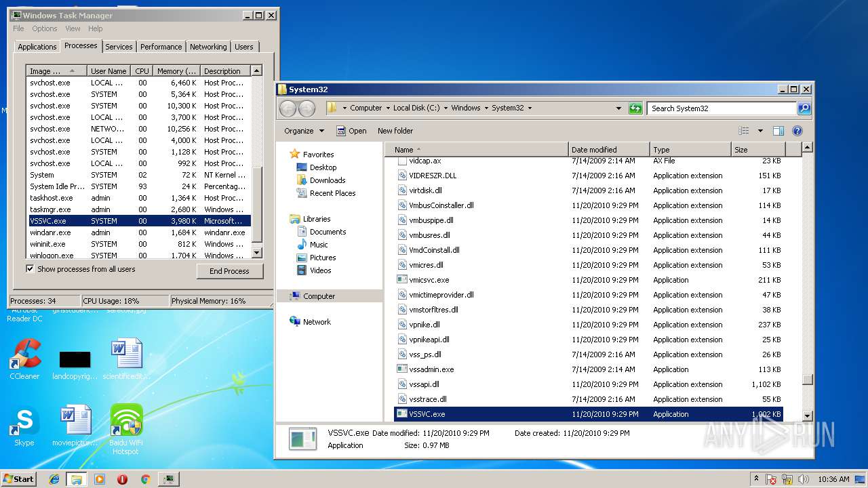Image resolution: width=868 pixels, height=488 pixels.
Task: Click the green Refresh icon by the address bar
Action: 635,108
